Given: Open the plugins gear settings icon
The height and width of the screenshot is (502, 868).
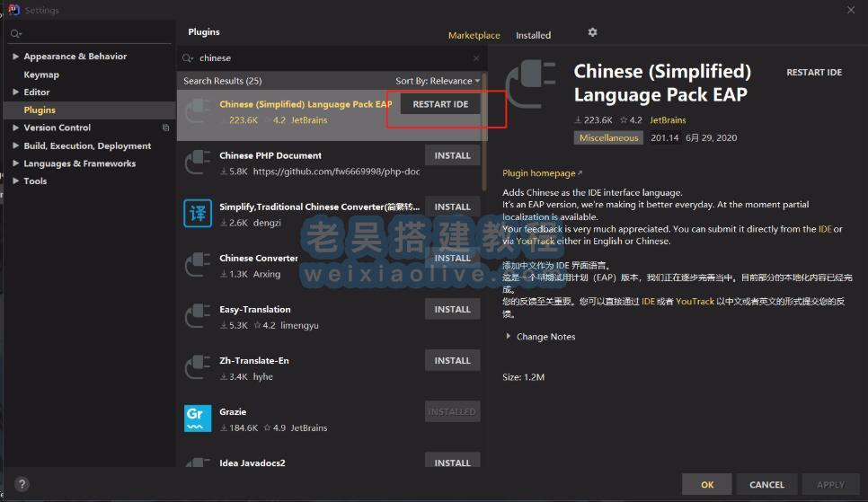Looking at the screenshot, I should 592,32.
